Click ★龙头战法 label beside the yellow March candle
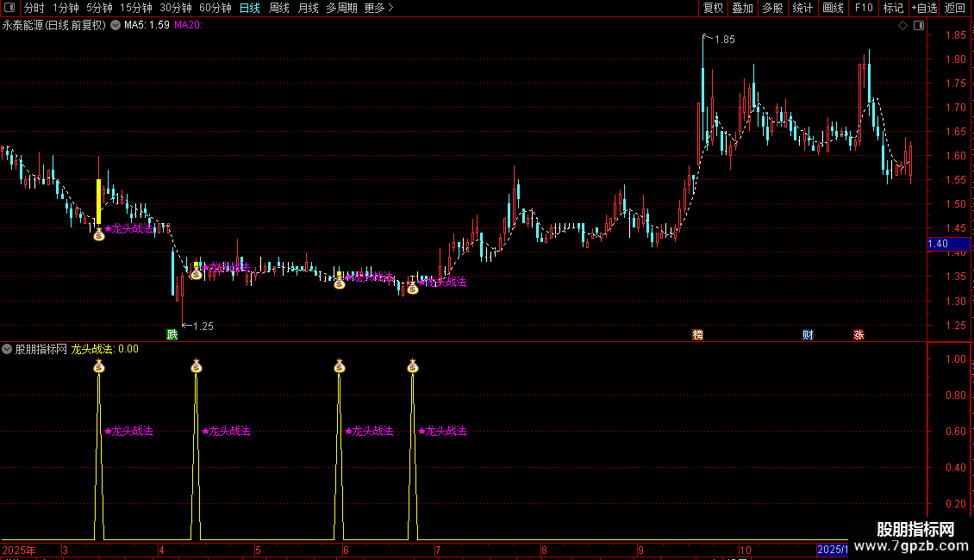 [x=128, y=228]
